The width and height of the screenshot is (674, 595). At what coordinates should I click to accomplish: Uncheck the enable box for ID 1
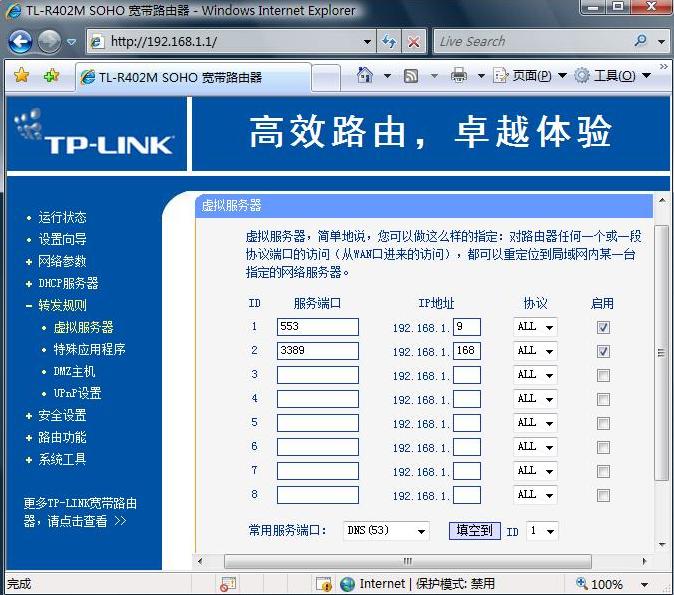pyautogui.click(x=603, y=327)
